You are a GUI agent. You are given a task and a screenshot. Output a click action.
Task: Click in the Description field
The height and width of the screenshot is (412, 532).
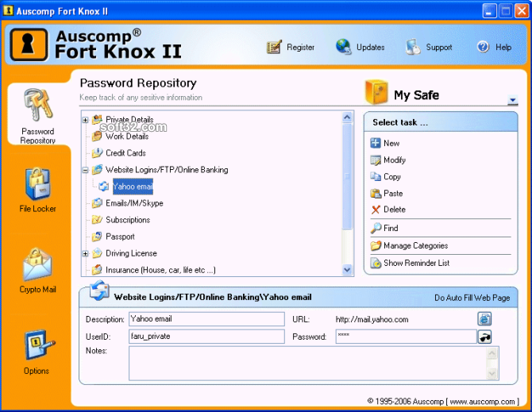[206, 319]
